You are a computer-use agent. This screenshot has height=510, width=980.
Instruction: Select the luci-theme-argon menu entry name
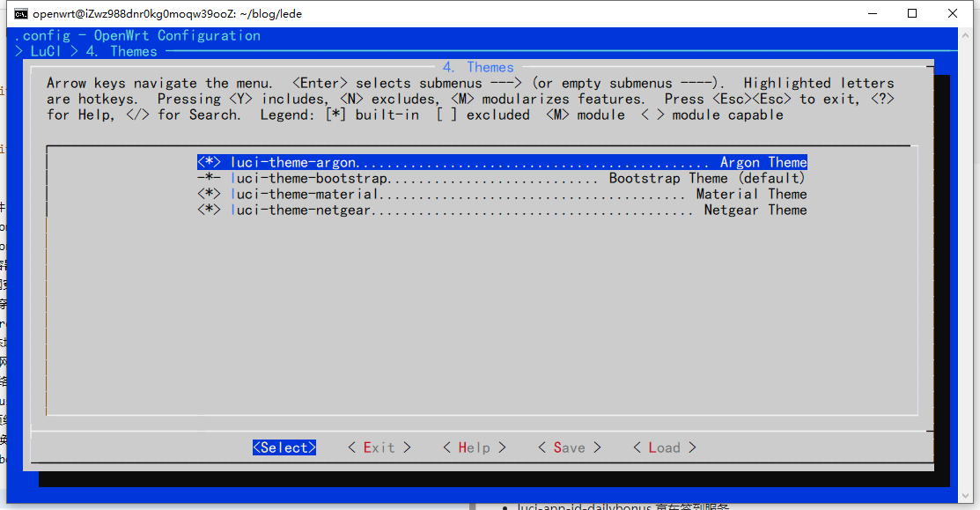(x=293, y=162)
